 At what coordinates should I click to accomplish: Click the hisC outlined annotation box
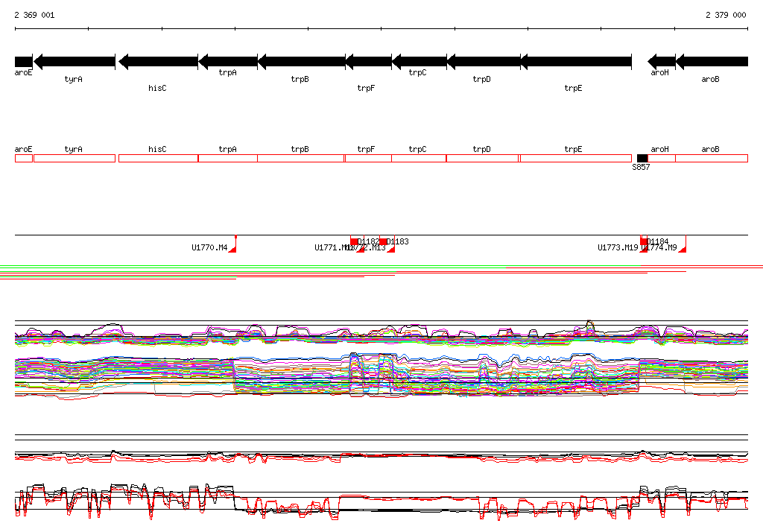(158, 158)
